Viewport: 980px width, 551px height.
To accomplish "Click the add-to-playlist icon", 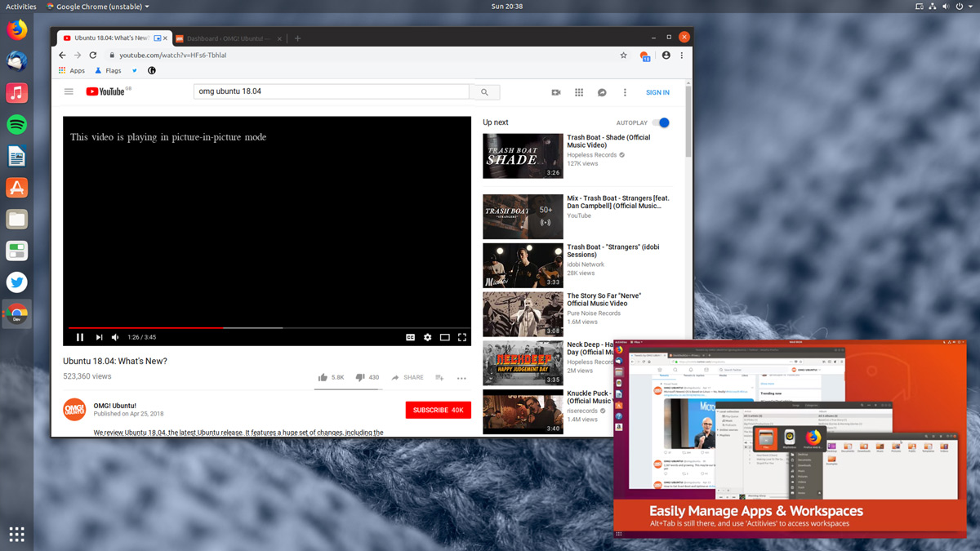I will pyautogui.click(x=439, y=378).
